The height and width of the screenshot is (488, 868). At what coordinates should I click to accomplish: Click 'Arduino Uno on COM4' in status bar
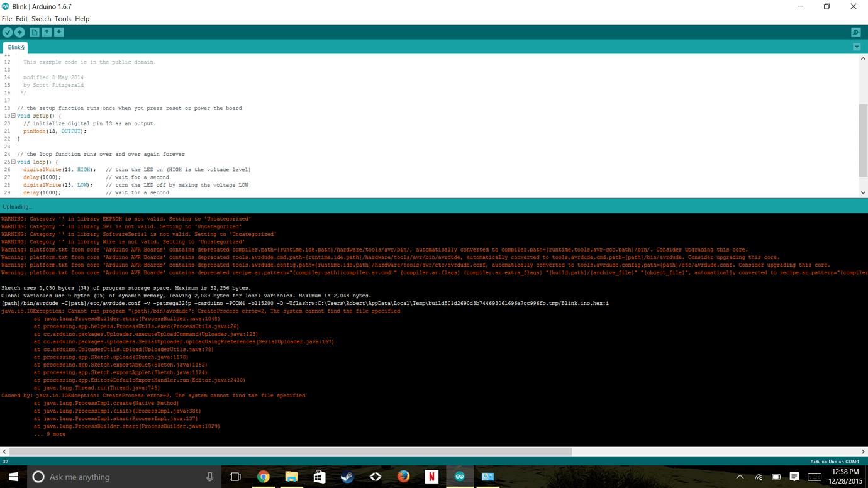835,462
